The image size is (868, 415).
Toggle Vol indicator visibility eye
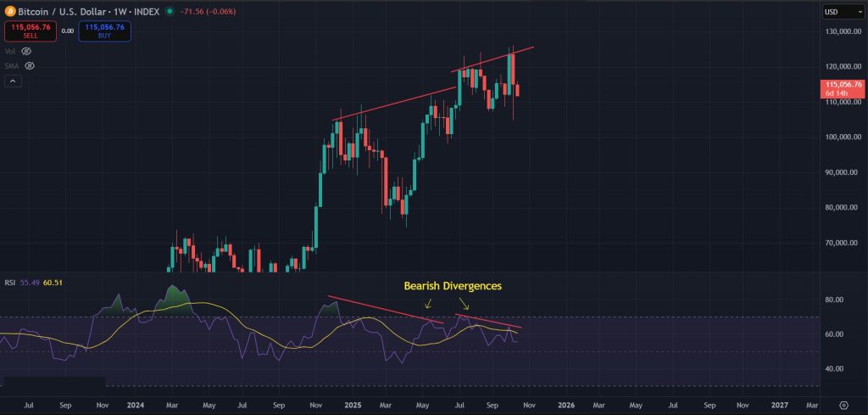26,51
